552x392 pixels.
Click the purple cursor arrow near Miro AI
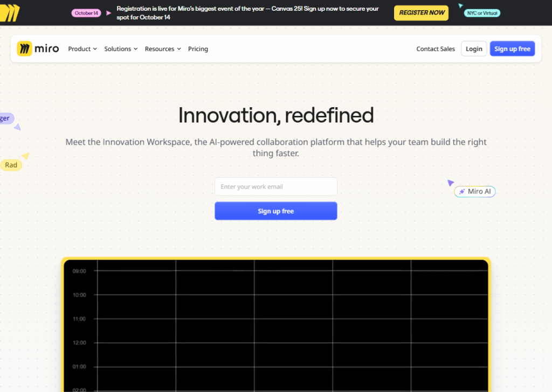450,183
